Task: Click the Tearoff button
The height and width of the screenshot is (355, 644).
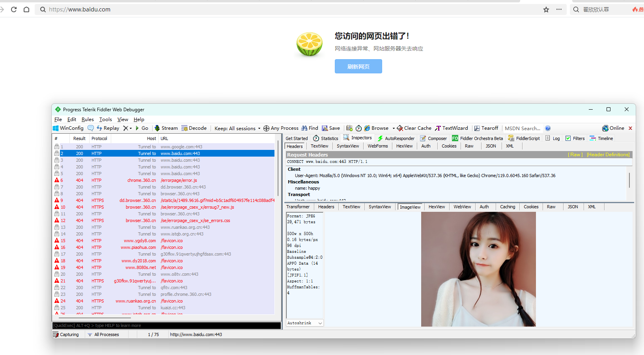Action: [x=486, y=128]
